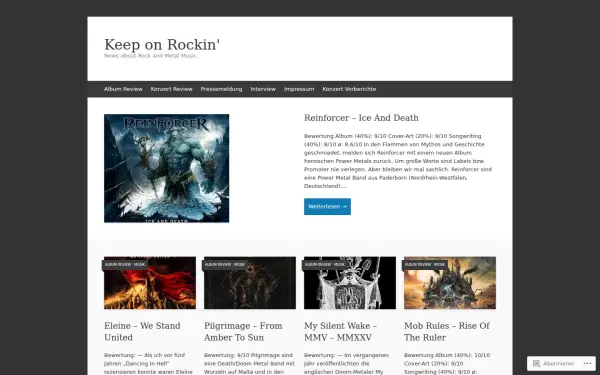Click the Mob Rules excerpt 'Bewertung Album (40%): 10/10'

coord(447,364)
